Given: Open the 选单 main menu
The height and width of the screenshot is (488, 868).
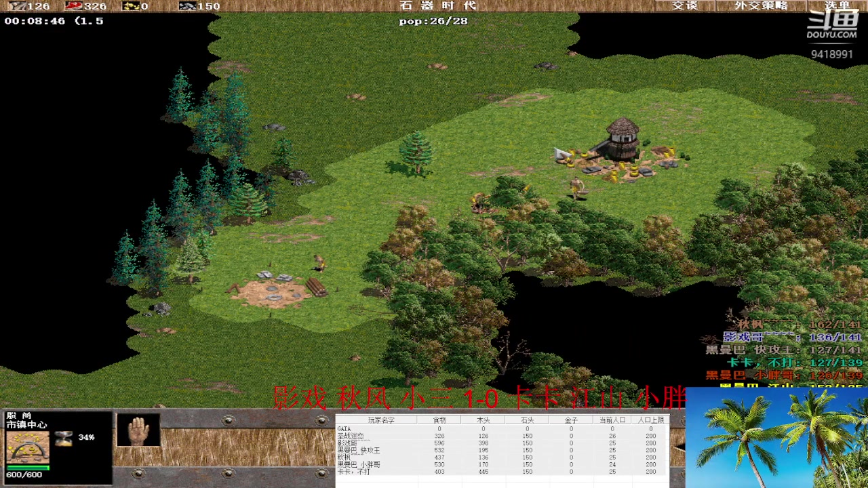Looking at the screenshot, I should tap(837, 5).
